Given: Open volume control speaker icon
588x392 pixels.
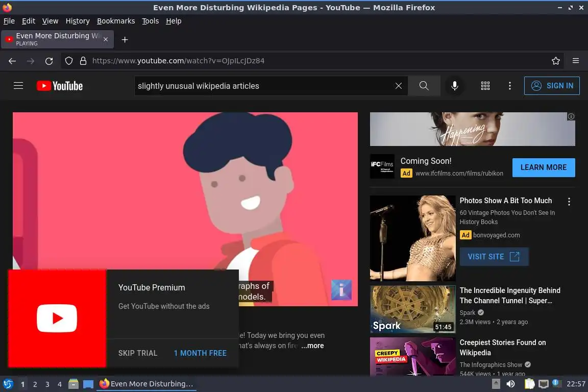Looking at the screenshot, I should pos(510,384).
